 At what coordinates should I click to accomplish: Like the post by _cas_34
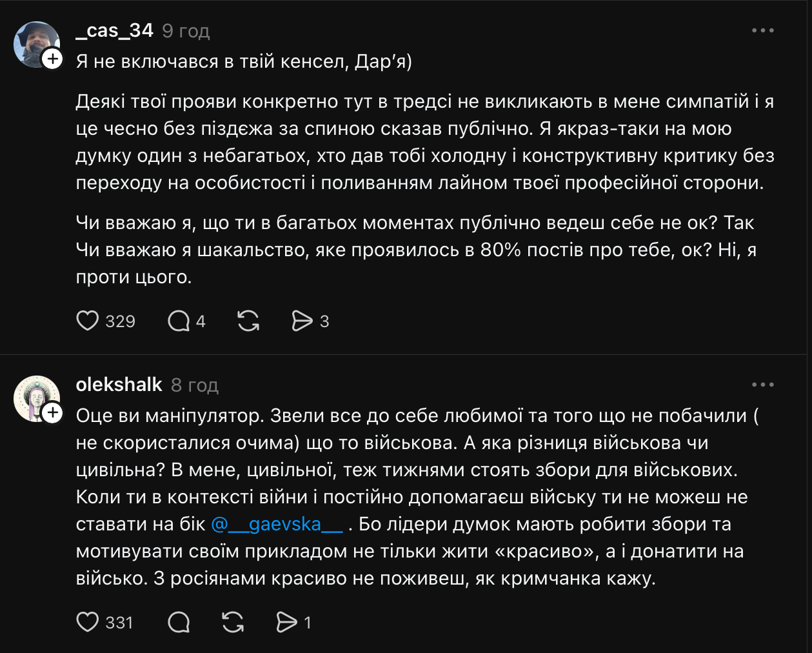click(x=88, y=321)
